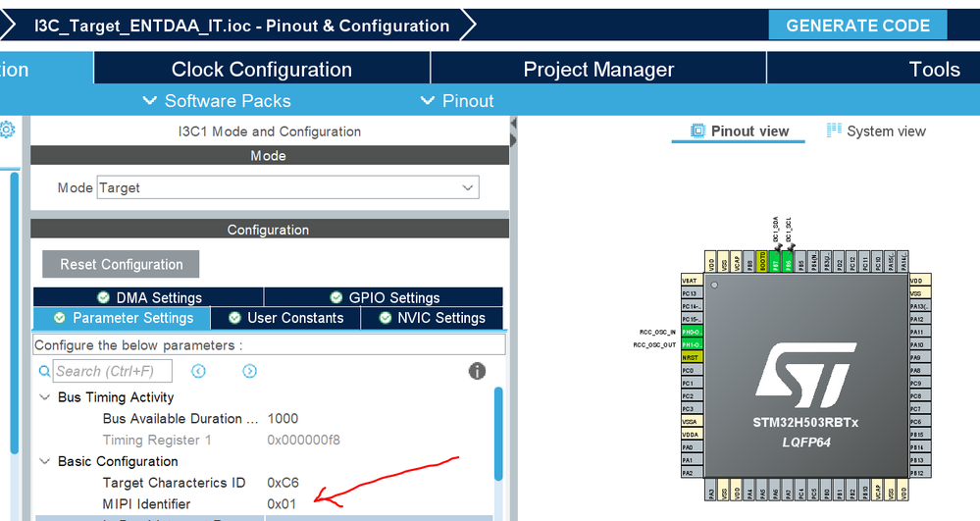Click pin PC0 on the chip
Image resolution: width=980 pixels, height=521 pixels.
pos(692,370)
